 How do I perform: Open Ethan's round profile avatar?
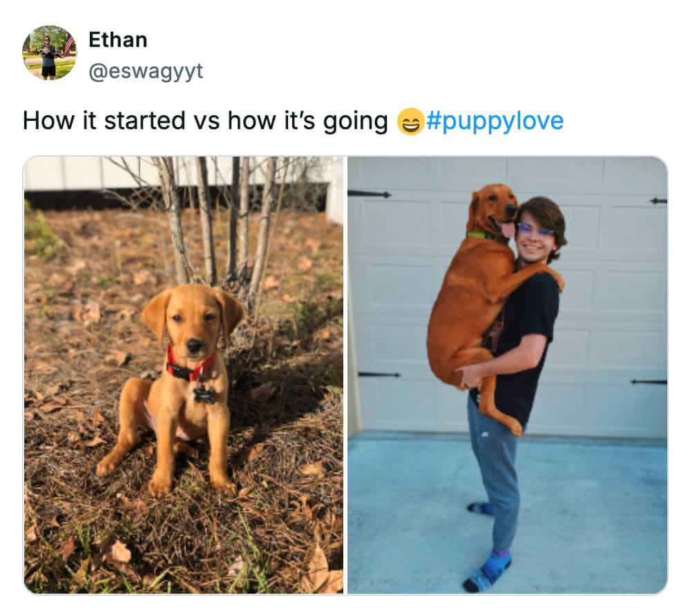[x=50, y=52]
